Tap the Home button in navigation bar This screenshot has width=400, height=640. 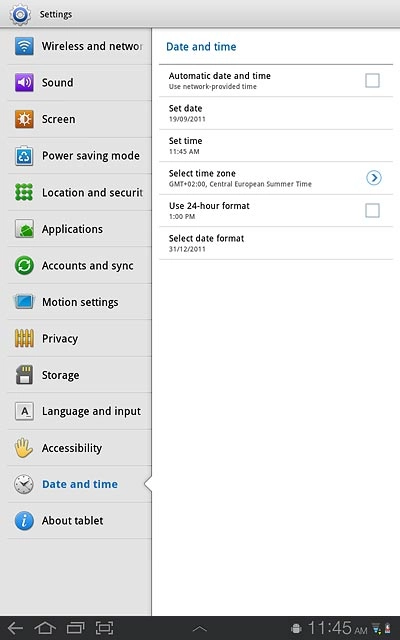point(45,628)
